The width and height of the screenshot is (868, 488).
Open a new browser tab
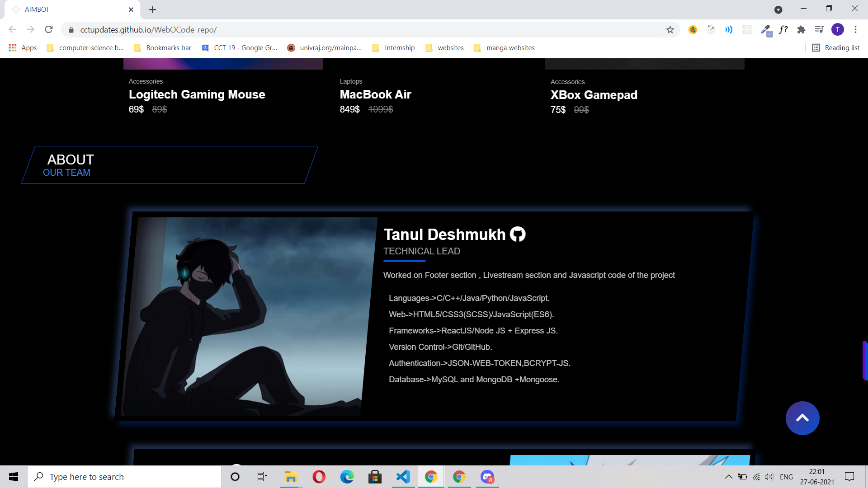pos(153,9)
